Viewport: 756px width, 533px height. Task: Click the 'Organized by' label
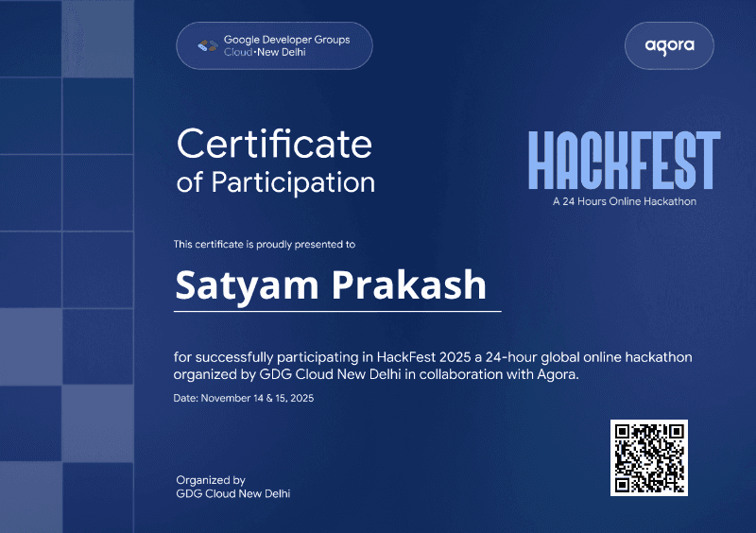coord(211,480)
